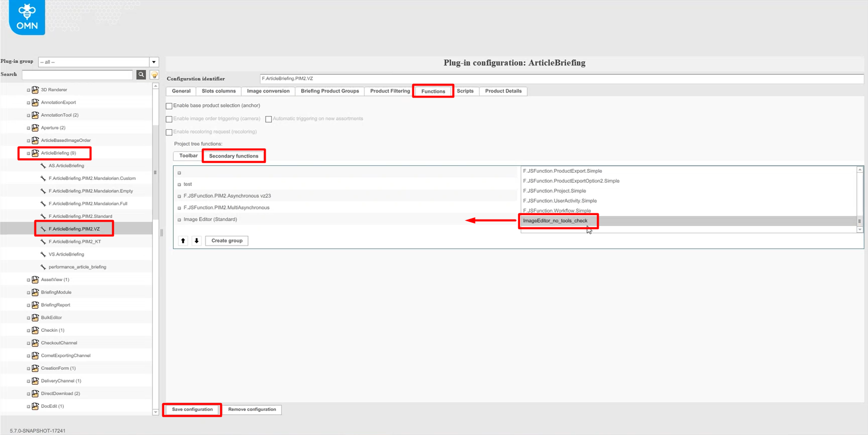The width and height of the screenshot is (868, 435).
Task: Click the Create group button
Action: click(x=227, y=241)
